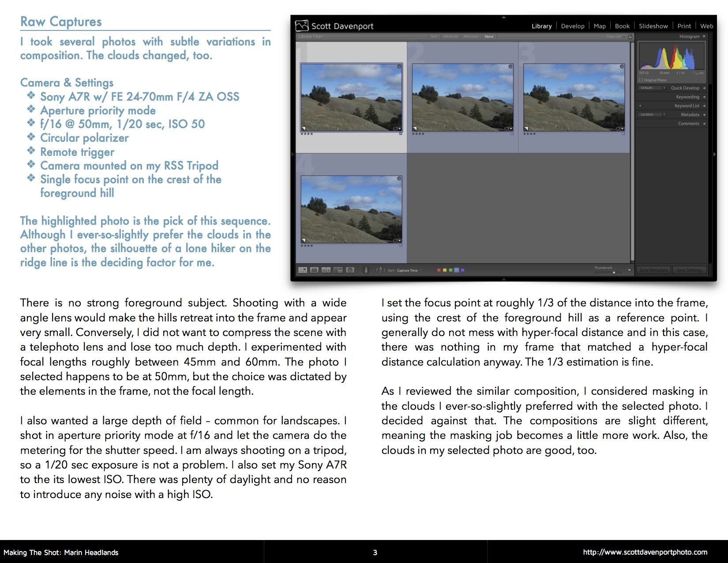The height and width of the screenshot is (563, 728).
Task: Open toolbar content dropdown arrow
Action: point(629,270)
